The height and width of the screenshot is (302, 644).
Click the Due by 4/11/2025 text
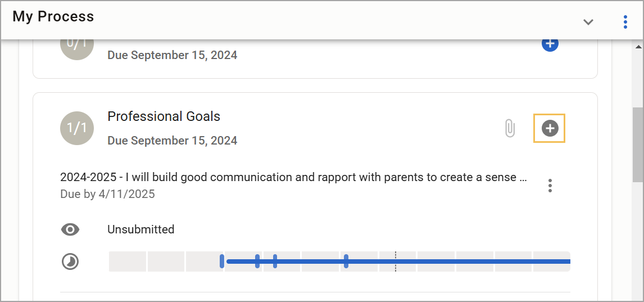pos(107,194)
